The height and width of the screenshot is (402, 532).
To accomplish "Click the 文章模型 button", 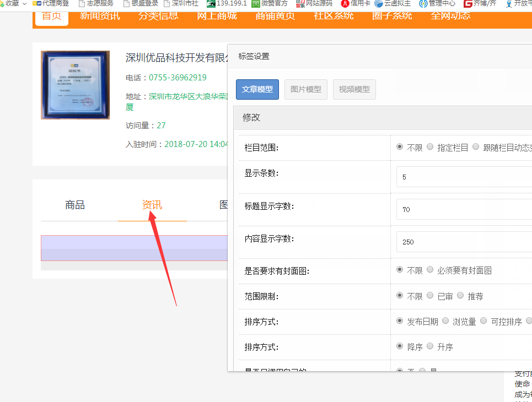I will (257, 90).
